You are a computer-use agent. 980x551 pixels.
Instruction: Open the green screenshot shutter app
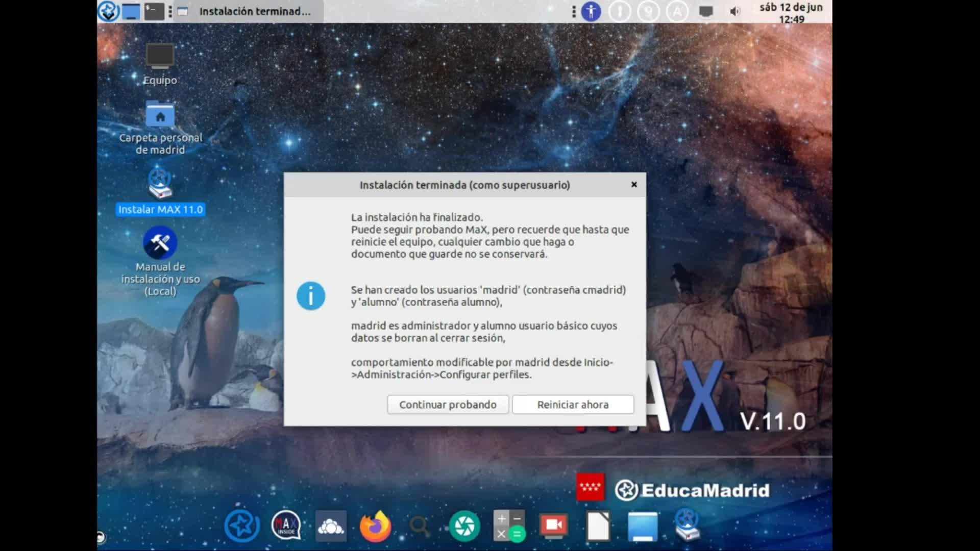tap(464, 526)
